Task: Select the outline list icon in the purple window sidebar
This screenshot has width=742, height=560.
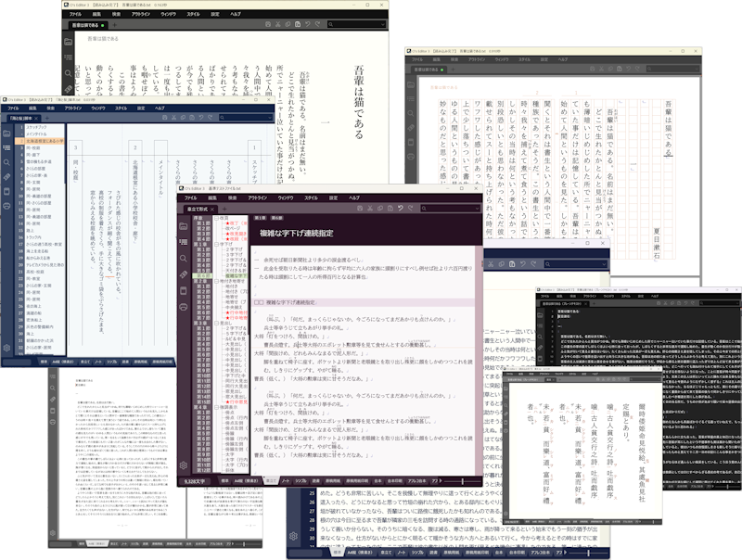Action: coord(184,242)
